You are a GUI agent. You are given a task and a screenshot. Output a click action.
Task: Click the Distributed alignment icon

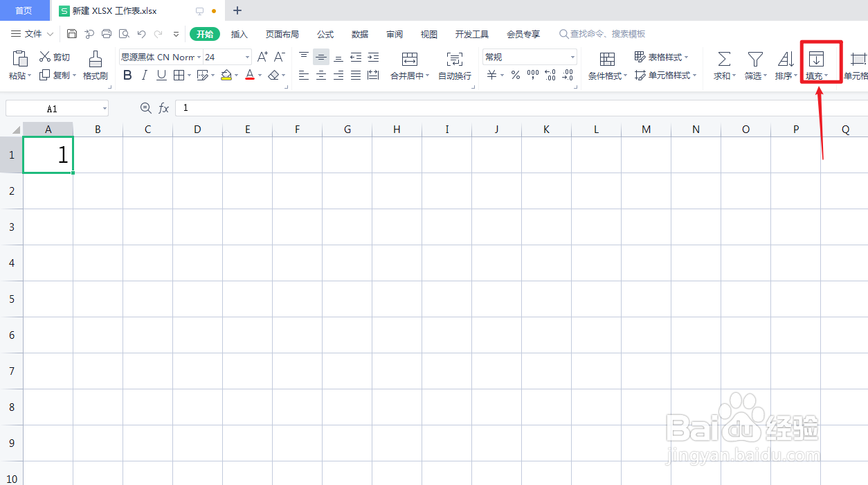[x=373, y=76]
